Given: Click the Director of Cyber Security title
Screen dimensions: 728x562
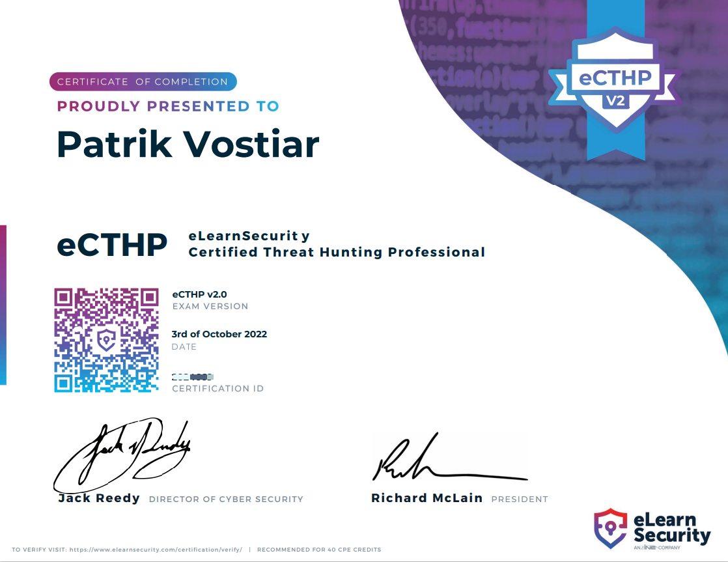Looking at the screenshot, I should point(226,499).
